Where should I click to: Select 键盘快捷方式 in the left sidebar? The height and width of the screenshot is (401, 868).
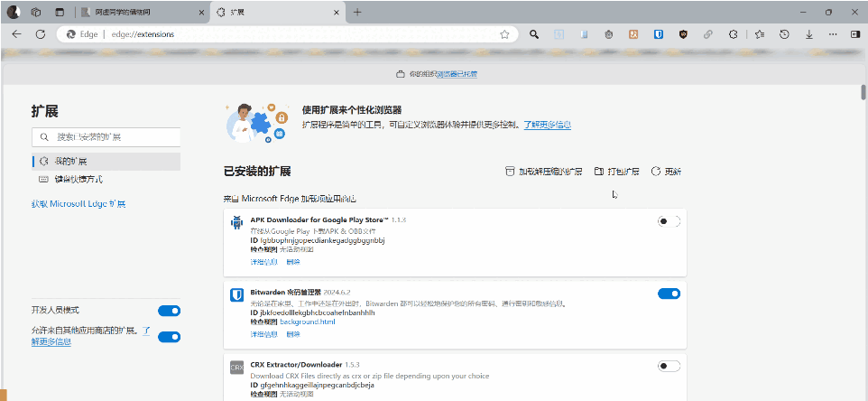pos(78,179)
